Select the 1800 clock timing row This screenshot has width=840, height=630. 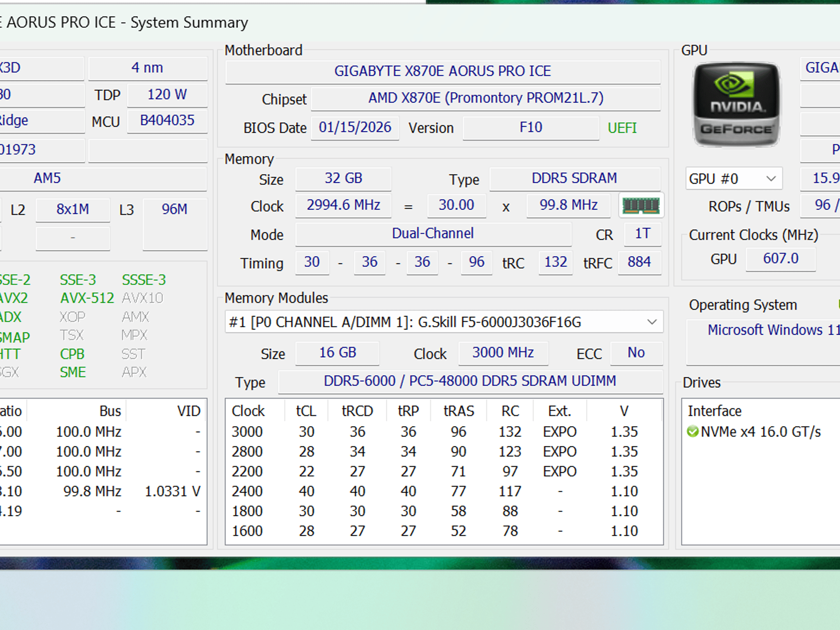click(444, 511)
